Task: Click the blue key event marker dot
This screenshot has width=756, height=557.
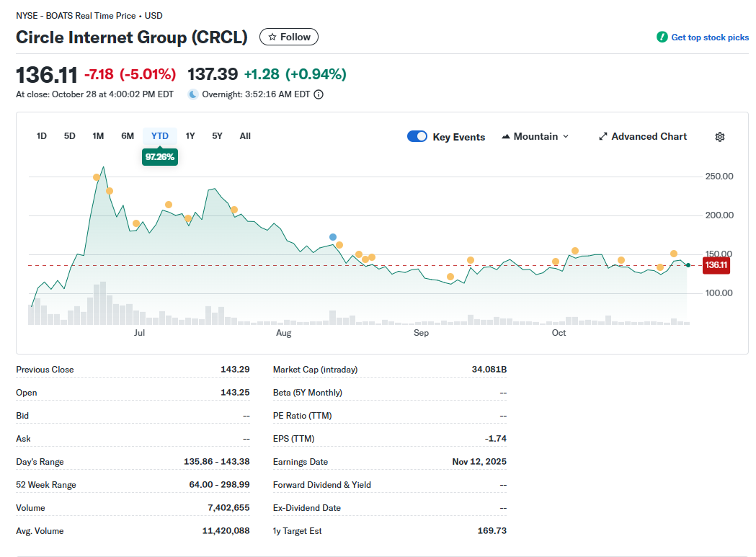Action: [x=333, y=237]
